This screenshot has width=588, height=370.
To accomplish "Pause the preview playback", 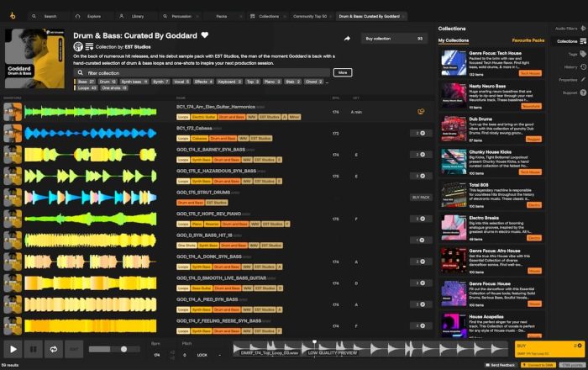I will pos(34,349).
